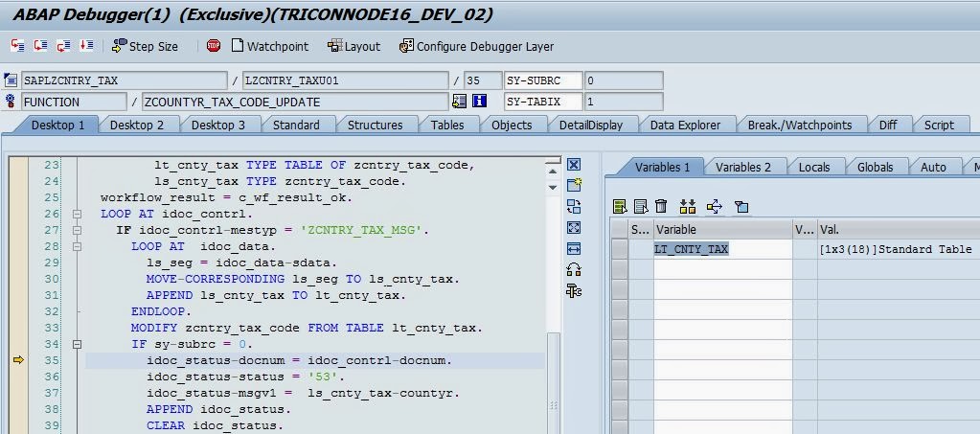This screenshot has width=980, height=434.
Task: Switch to the Locals tab
Action: pos(814,167)
